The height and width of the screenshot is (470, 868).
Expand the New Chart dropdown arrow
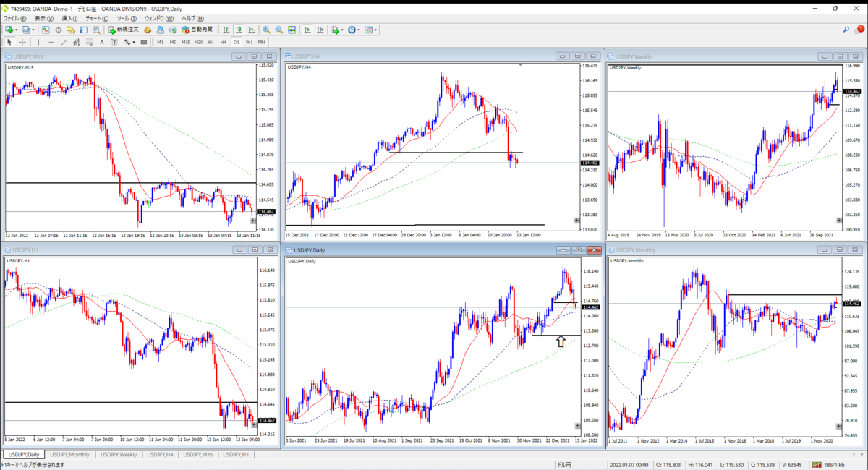coord(17,30)
